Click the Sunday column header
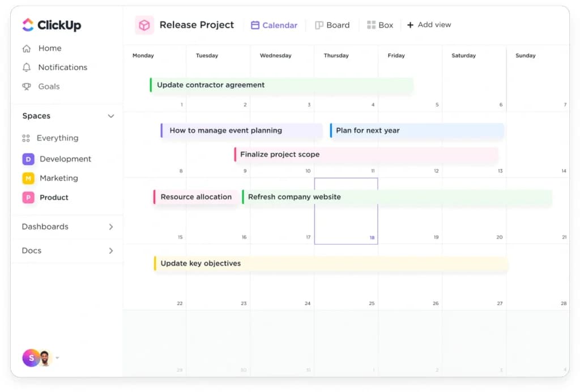The image size is (580, 392). pos(526,56)
